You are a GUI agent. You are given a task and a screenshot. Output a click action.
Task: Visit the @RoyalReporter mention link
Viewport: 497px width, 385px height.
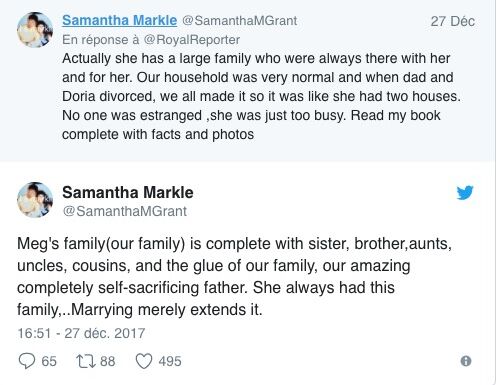pos(192,40)
